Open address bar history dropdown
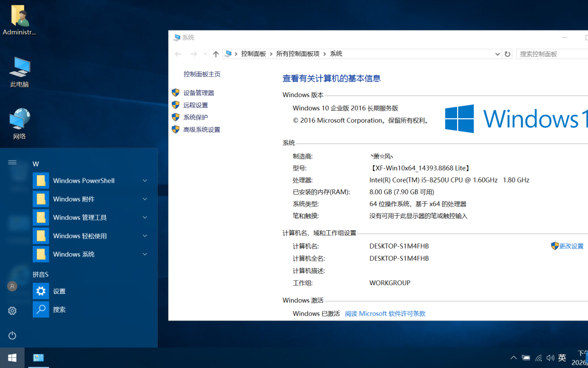 click(x=497, y=54)
